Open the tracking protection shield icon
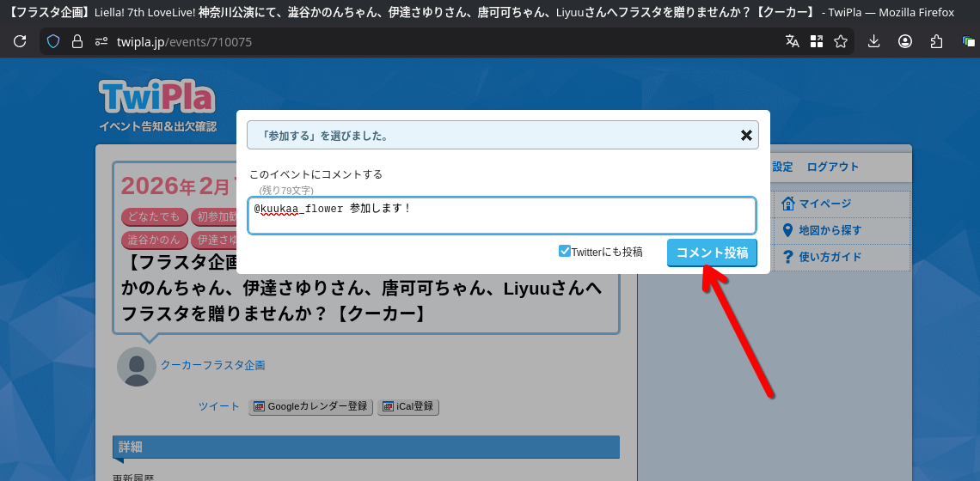The height and width of the screenshot is (481, 980). [x=54, y=42]
